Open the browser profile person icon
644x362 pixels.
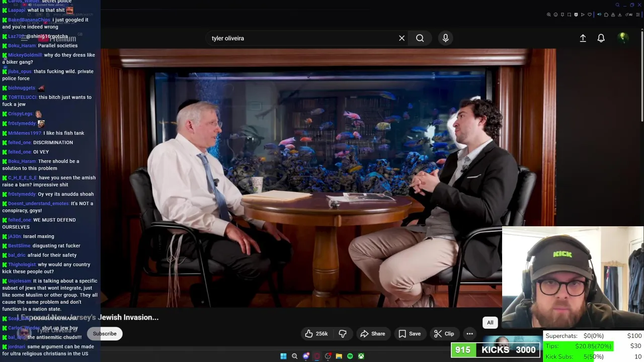[613, 15]
